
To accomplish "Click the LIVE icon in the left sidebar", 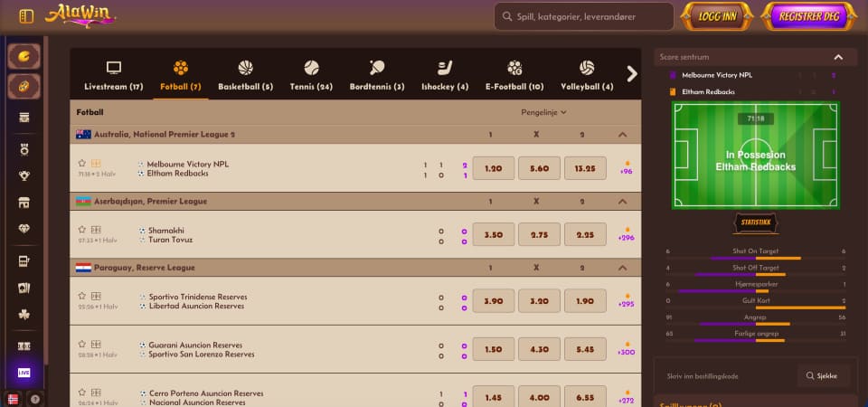I will [x=24, y=372].
